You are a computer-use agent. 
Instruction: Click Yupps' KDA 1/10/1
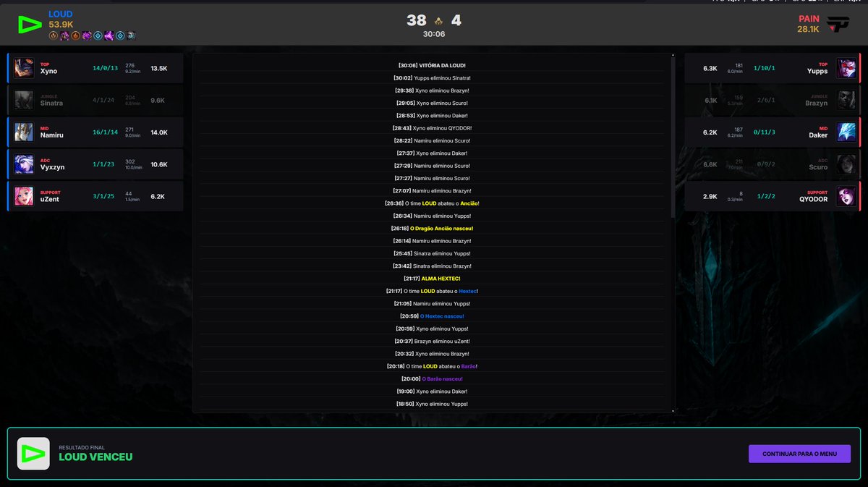point(764,68)
